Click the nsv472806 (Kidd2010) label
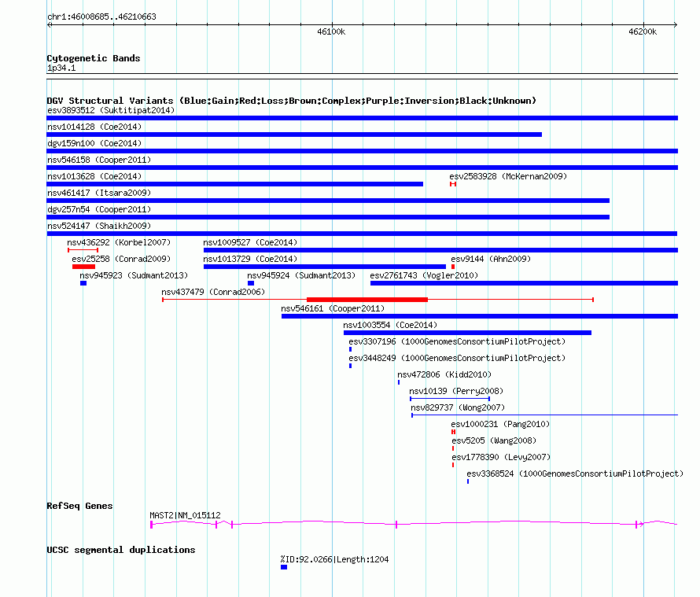Screen dimensions: 700x597 444,374
